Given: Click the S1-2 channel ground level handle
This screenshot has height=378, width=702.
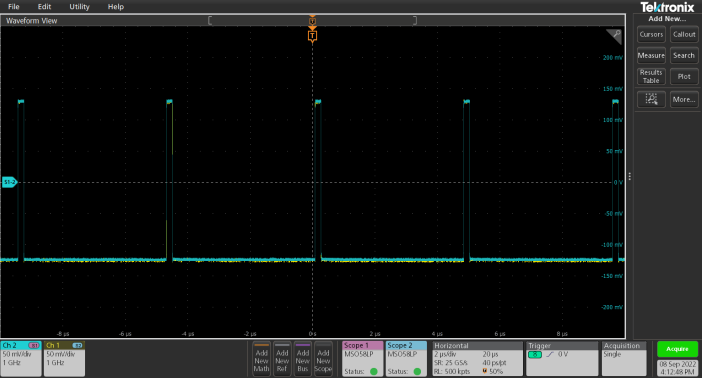Looking at the screenshot, I should point(9,182).
